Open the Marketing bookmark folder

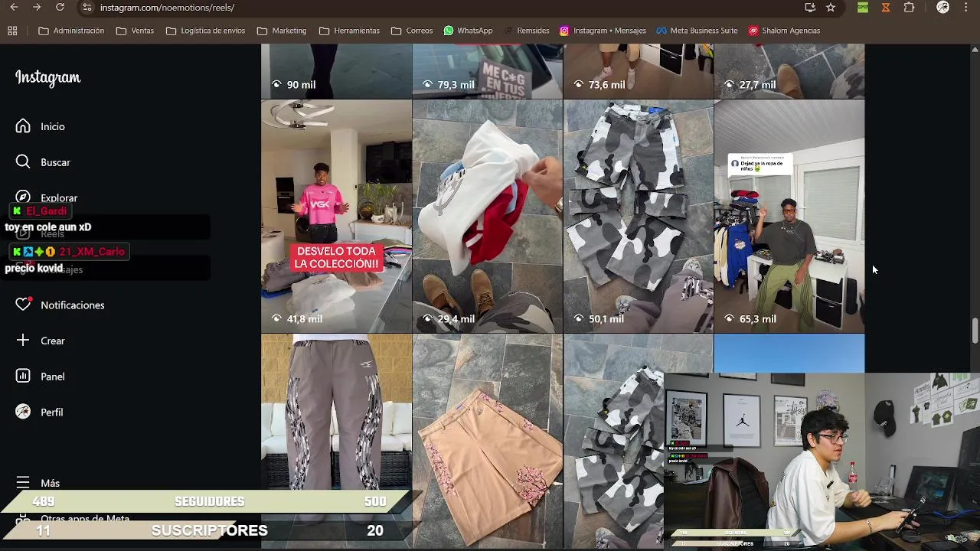(282, 31)
